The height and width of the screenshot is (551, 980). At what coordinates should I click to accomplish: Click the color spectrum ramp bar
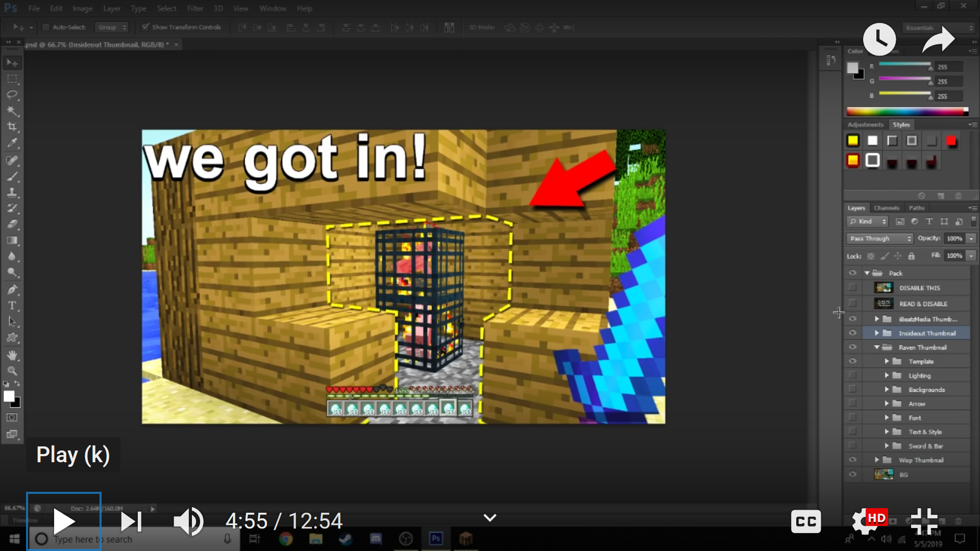(907, 111)
